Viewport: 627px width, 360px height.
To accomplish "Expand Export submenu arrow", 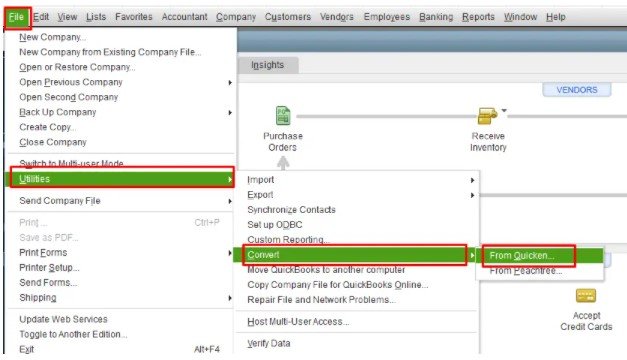I will coord(472,195).
